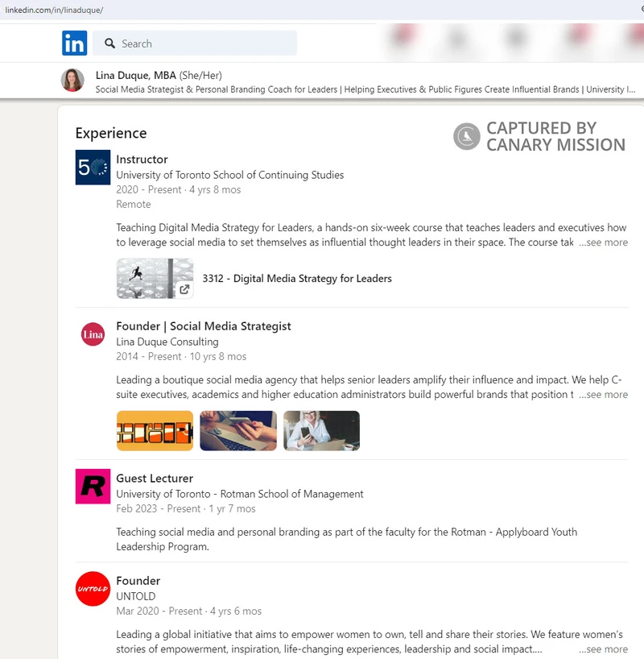Viewport: 644px width, 659px height.
Task: Open Guest Lecturer position title
Action: click(155, 479)
